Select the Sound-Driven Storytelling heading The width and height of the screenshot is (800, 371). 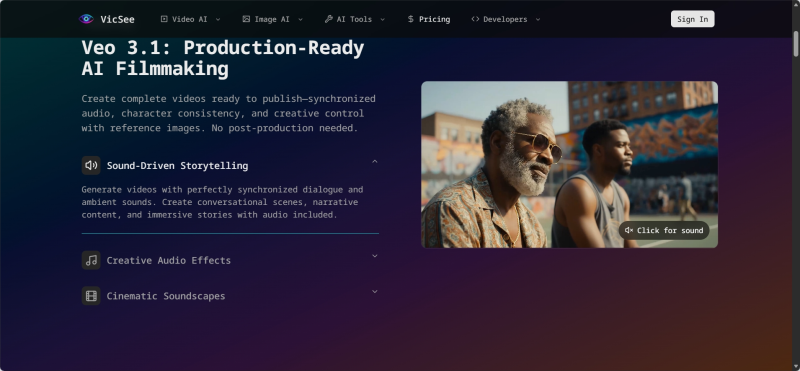coord(177,165)
